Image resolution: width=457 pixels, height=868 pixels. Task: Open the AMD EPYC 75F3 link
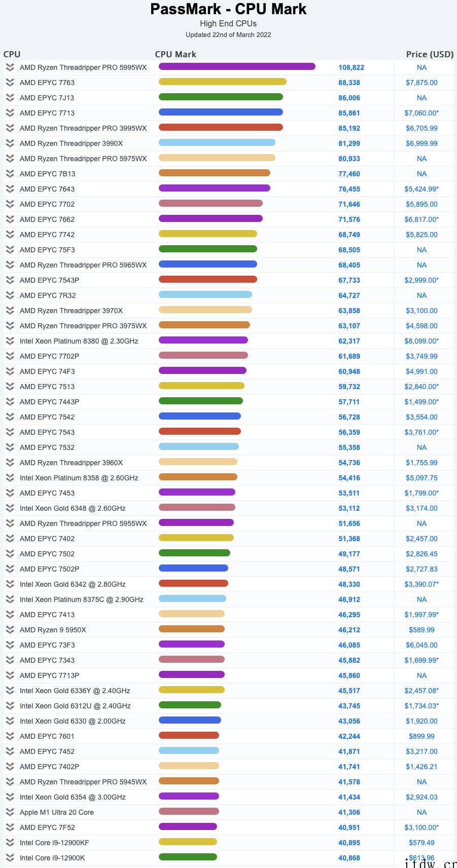tap(47, 250)
